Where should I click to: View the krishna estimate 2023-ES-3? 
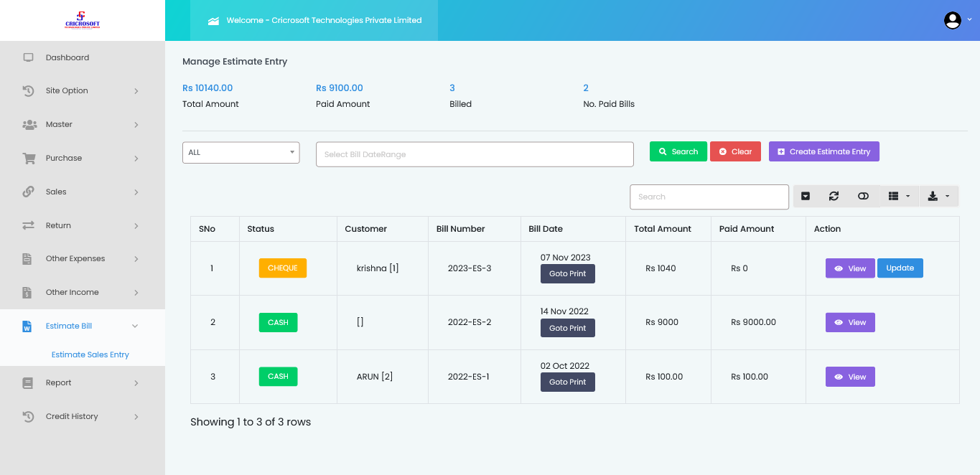tap(850, 268)
